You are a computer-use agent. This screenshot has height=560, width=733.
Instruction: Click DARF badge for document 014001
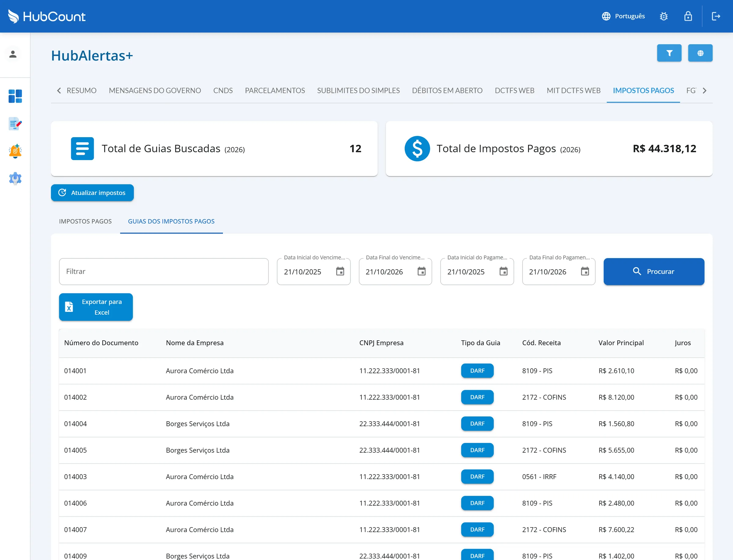coord(477,371)
